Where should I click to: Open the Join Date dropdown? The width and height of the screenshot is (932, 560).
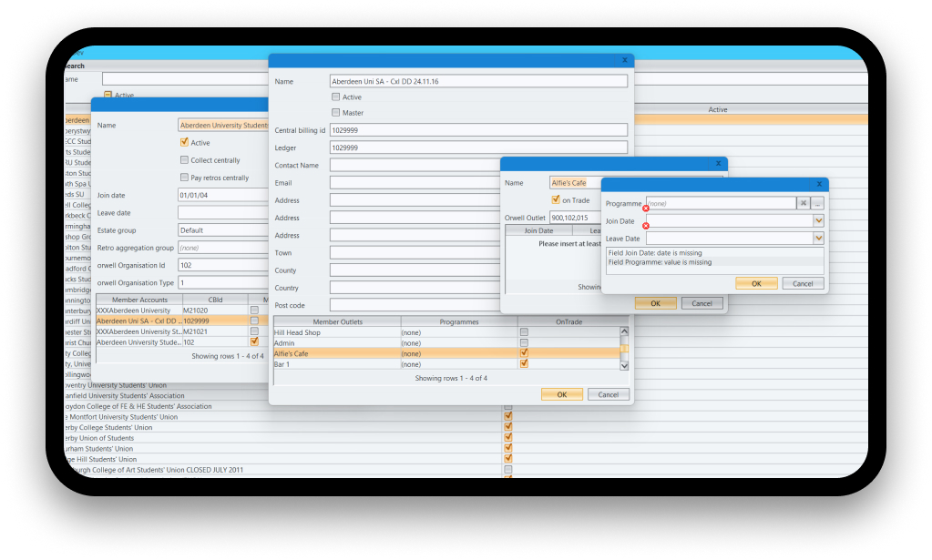[818, 220]
